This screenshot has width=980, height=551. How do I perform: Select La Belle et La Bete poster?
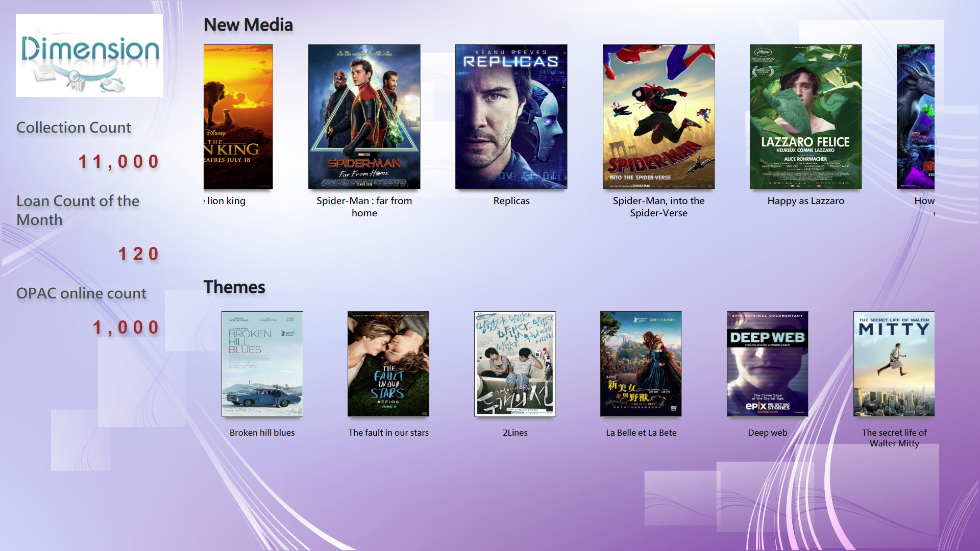click(641, 364)
